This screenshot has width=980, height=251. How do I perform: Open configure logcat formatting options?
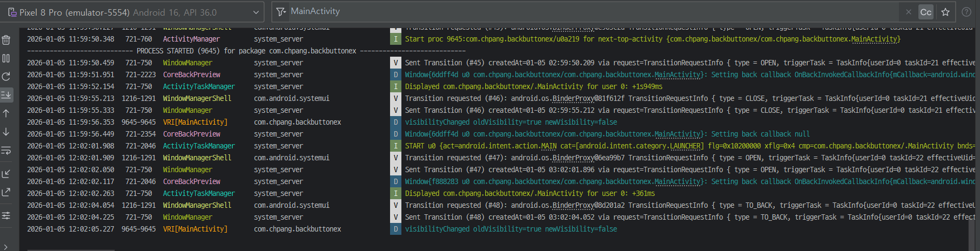click(6, 216)
